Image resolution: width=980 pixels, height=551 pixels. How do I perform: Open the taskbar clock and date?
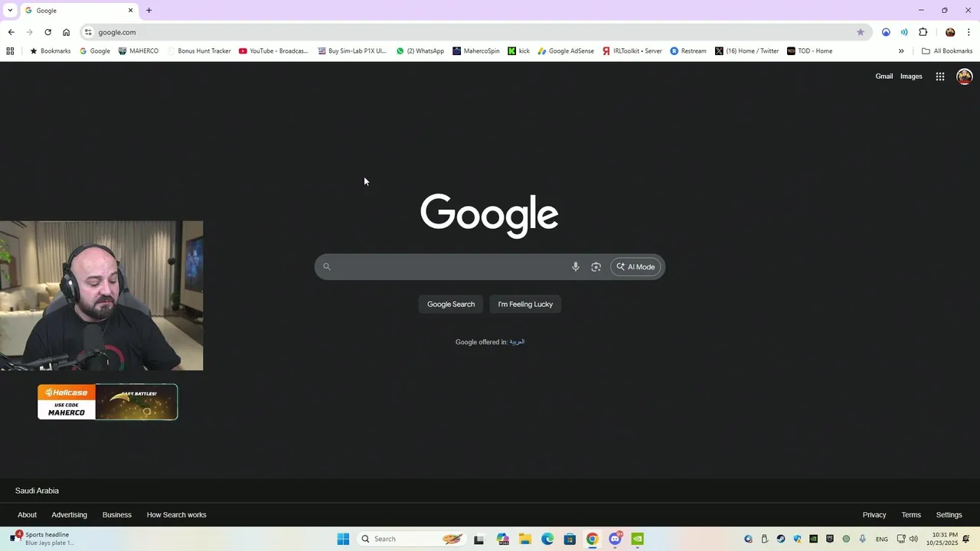click(942, 539)
